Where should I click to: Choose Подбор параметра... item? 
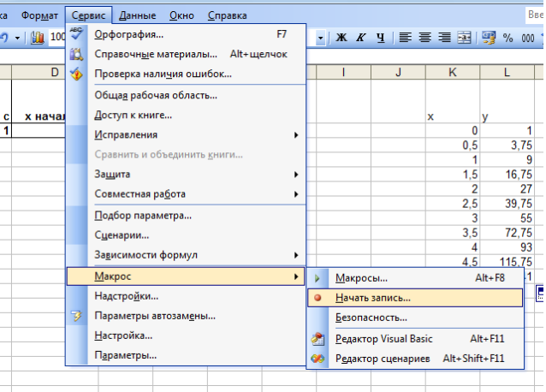tap(186, 216)
